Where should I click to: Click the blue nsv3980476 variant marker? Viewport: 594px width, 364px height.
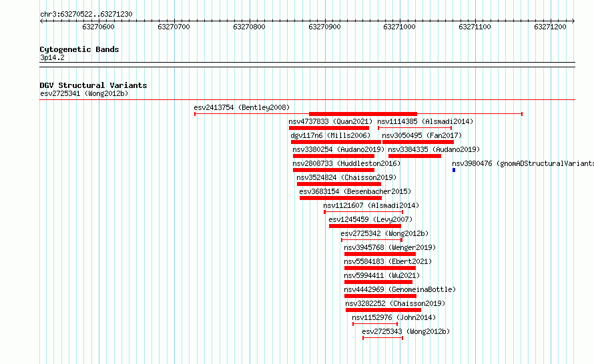tap(454, 170)
